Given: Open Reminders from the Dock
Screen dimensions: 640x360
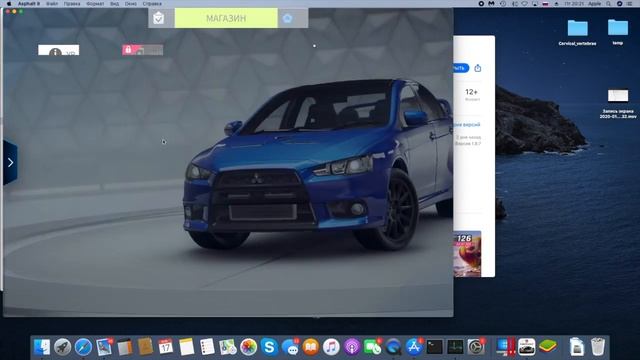Looking at the screenshot, I should pyautogui.click(x=207, y=347).
